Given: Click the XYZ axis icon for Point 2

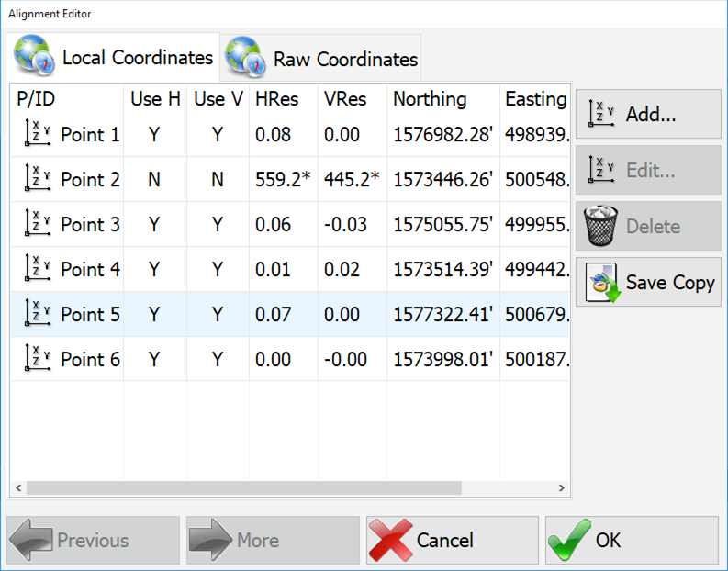Looking at the screenshot, I should coord(38,178).
